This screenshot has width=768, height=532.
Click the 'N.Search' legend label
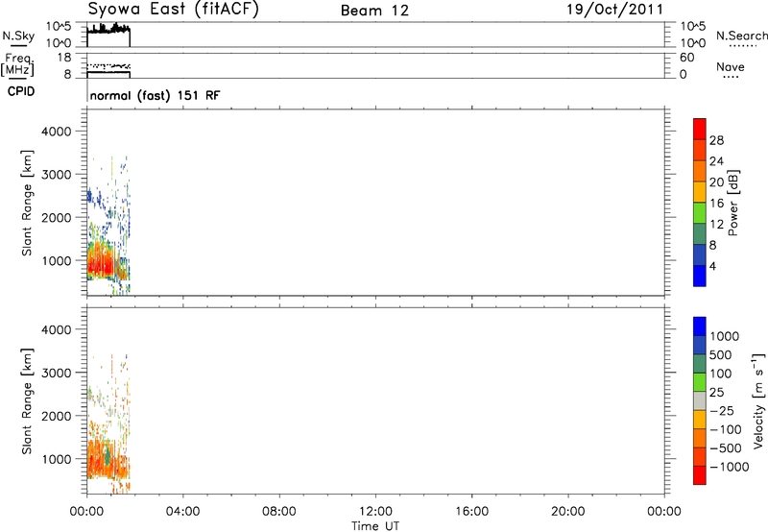pyautogui.click(x=741, y=36)
